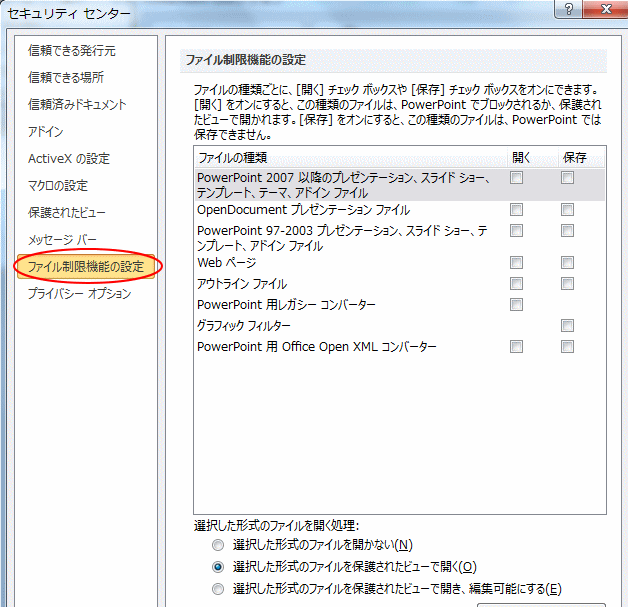Check 開く for PowerPoint 2007 以降 files
The width and height of the screenshot is (628, 607).
coord(516,178)
